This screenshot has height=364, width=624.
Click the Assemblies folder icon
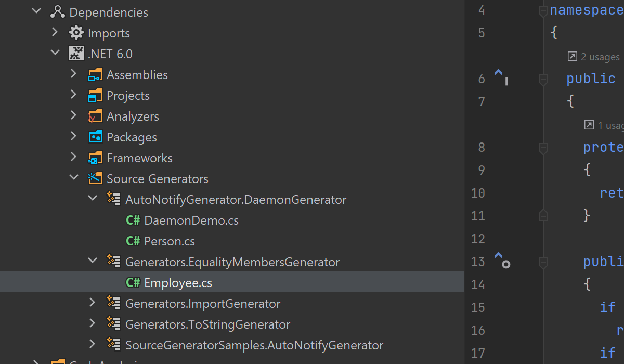95,74
